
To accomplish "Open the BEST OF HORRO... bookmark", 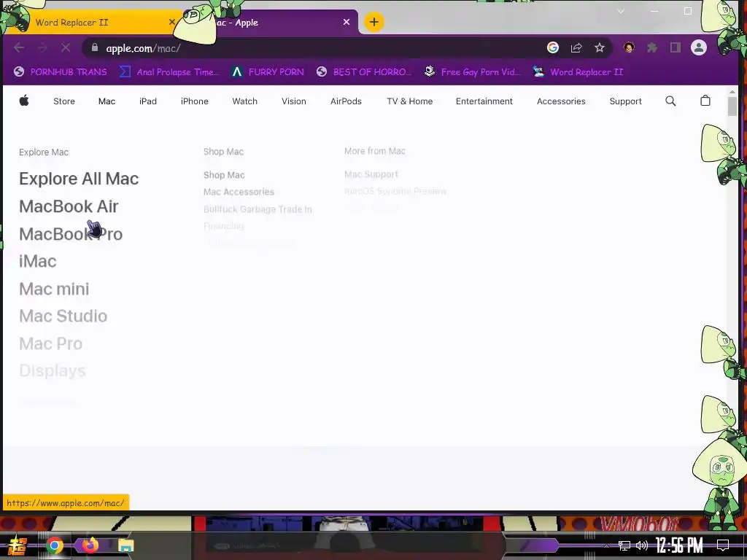I will pyautogui.click(x=364, y=72).
